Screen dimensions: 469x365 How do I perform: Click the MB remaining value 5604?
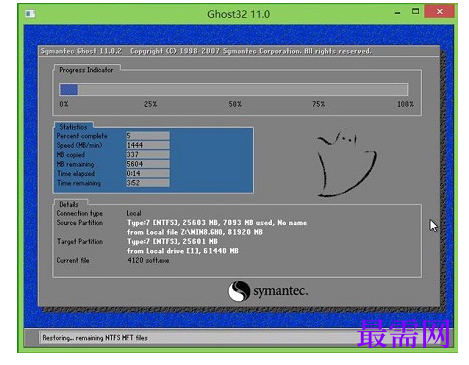(148, 164)
